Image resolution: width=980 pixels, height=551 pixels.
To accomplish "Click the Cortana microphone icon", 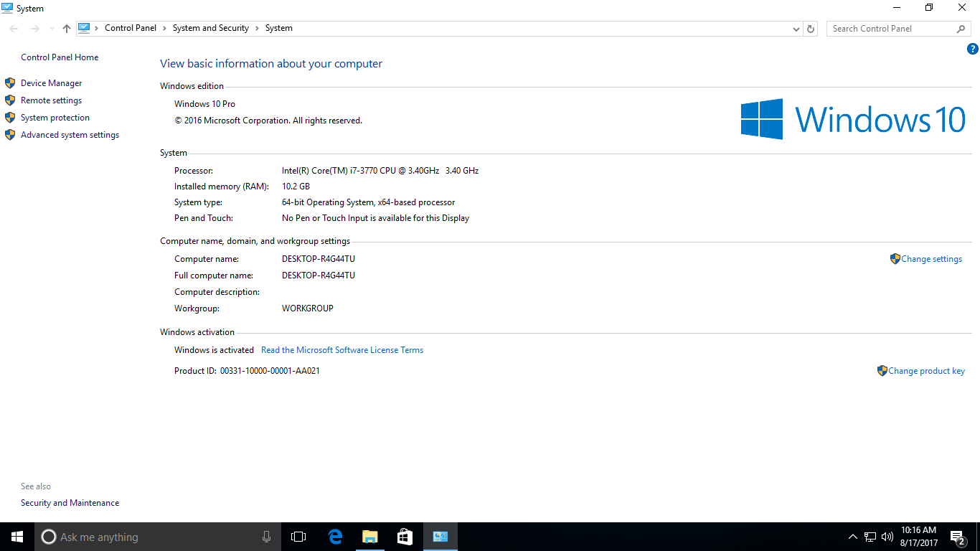I will click(266, 537).
